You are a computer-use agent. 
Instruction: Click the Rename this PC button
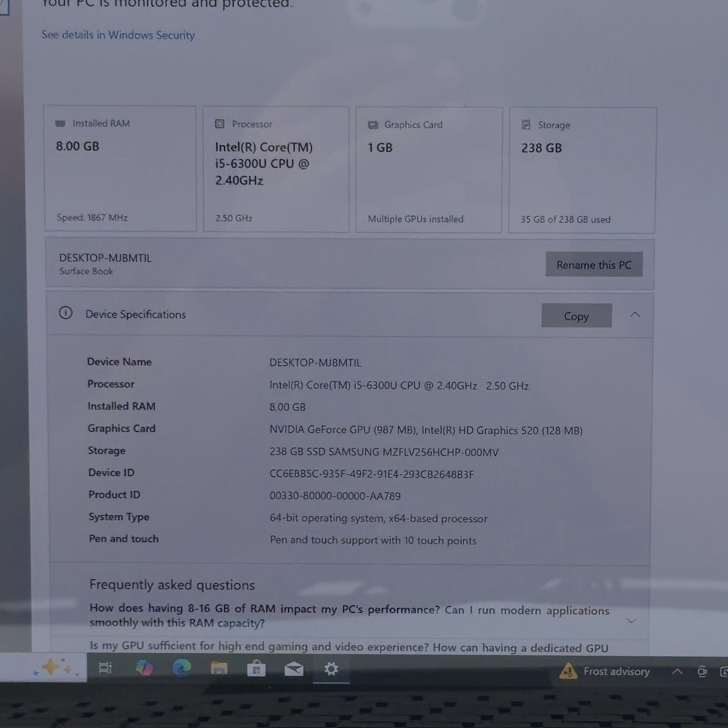(x=594, y=265)
